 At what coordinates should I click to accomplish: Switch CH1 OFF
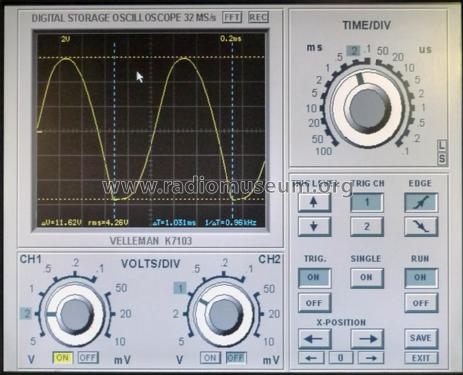pos(88,358)
